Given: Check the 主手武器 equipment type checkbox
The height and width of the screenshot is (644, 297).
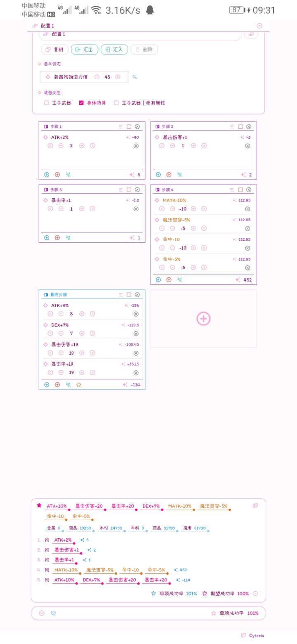Looking at the screenshot, I should (47, 103).
